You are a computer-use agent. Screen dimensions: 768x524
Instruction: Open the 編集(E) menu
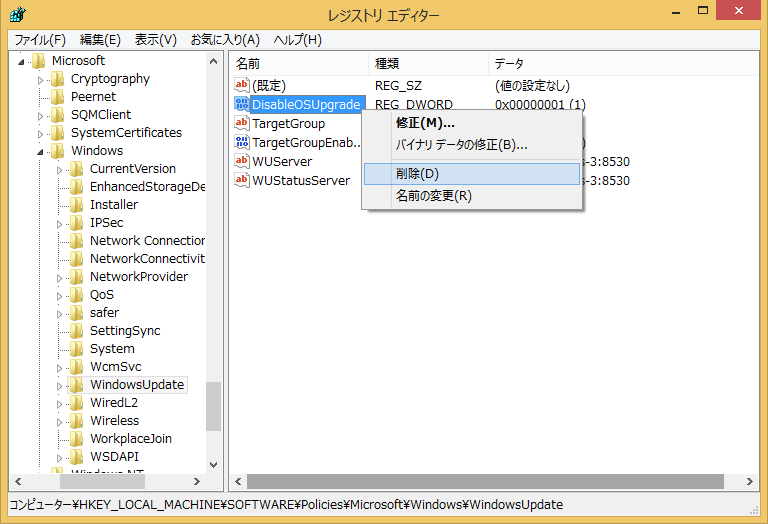(x=100, y=40)
